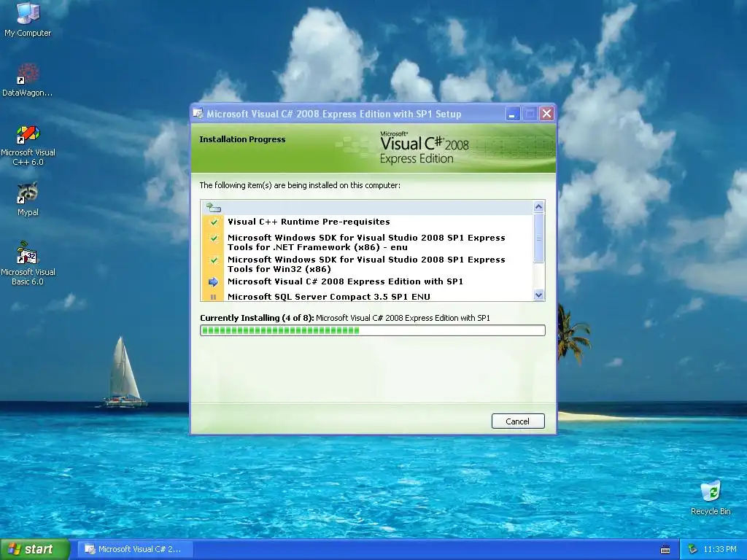Screen dimensions: 747x560
Task: Close the Visual C# Setup window
Action: [x=546, y=114]
